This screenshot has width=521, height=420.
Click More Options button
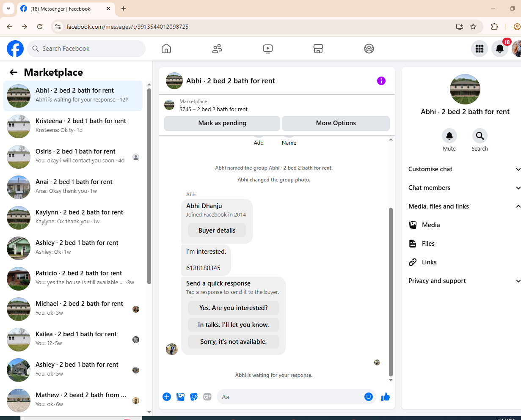coord(336,123)
